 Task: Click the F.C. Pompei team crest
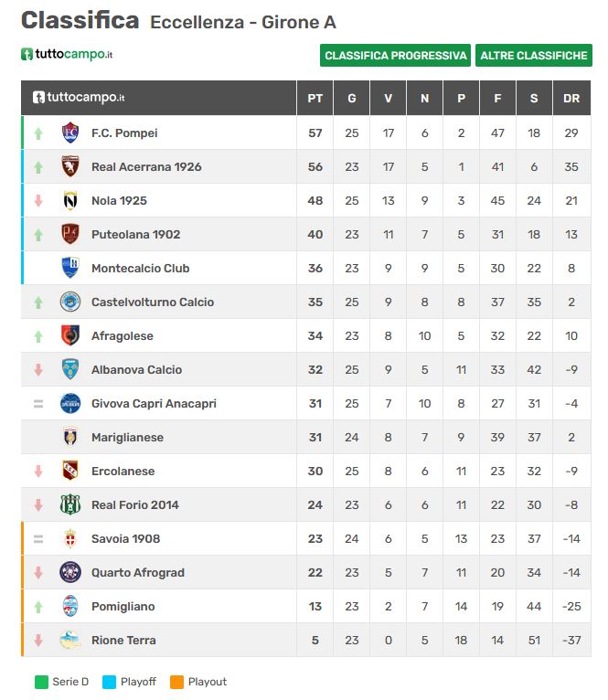click(x=70, y=133)
